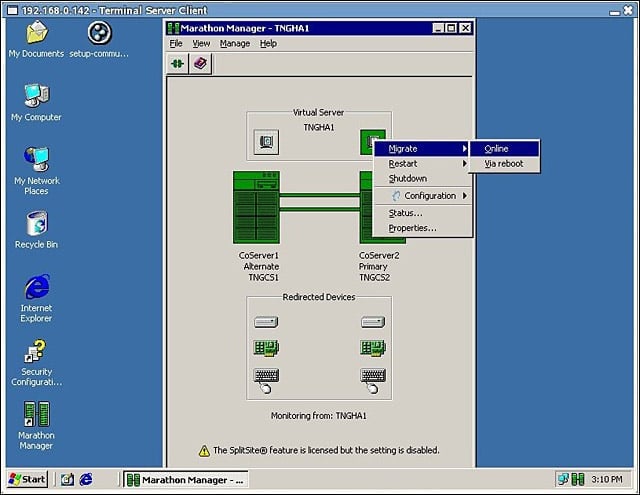
Task: Maximize the Marathon Manager window
Action: tap(451, 28)
